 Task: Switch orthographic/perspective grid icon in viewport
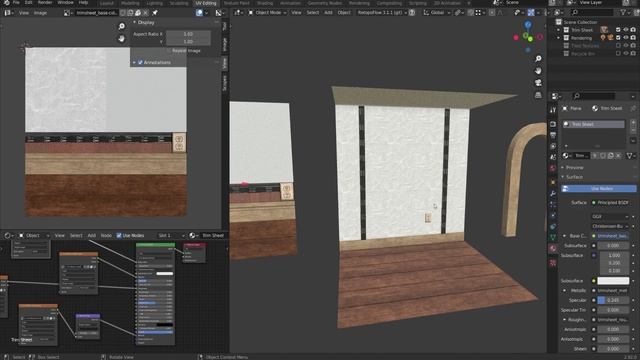[x=538, y=95]
